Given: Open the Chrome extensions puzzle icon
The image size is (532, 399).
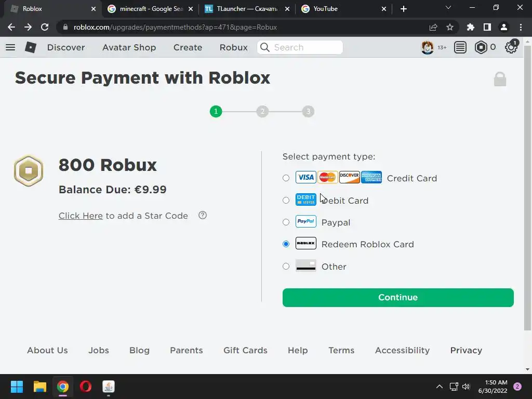Looking at the screenshot, I should click(x=470, y=27).
